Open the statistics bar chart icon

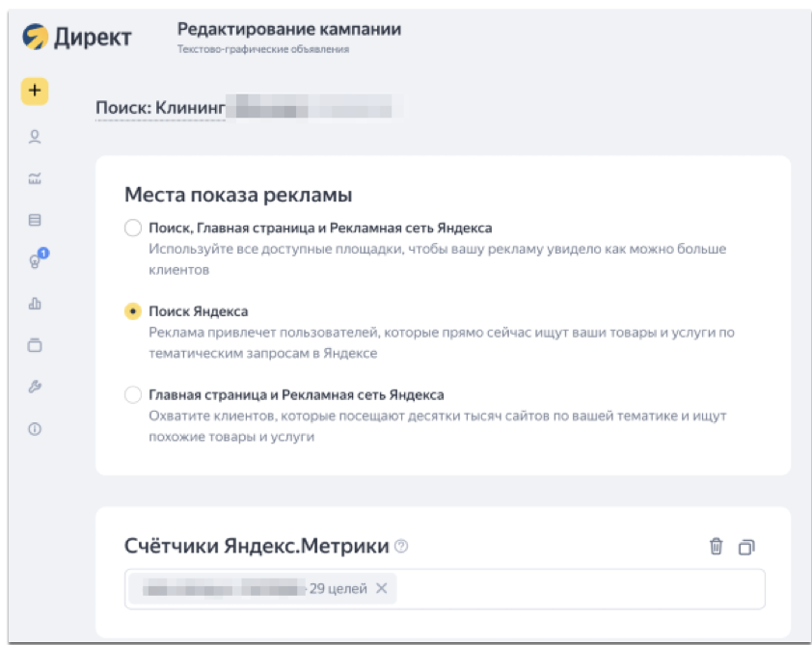pyautogui.click(x=35, y=304)
